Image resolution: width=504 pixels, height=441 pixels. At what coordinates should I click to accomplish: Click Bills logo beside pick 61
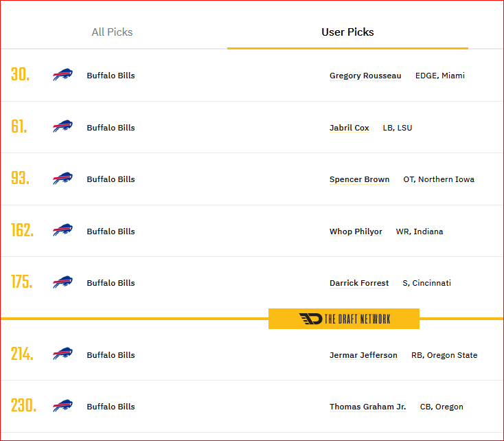62,126
